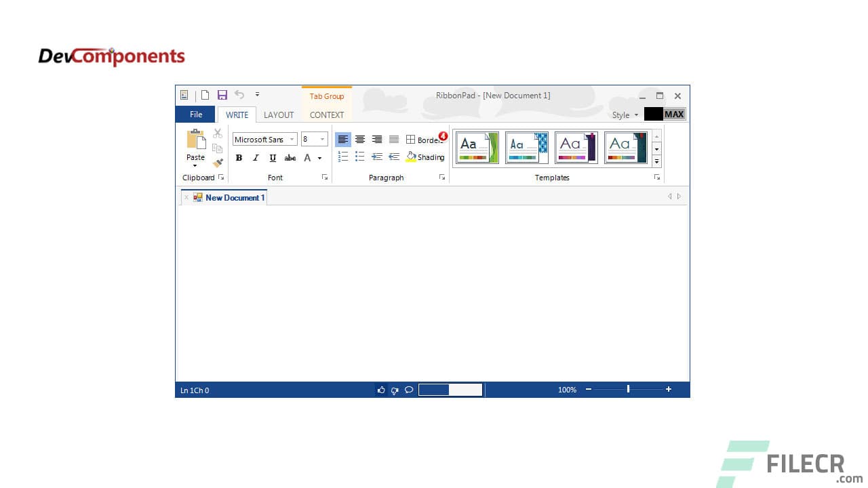
Task: Toggle bold formatting
Action: coord(239,157)
